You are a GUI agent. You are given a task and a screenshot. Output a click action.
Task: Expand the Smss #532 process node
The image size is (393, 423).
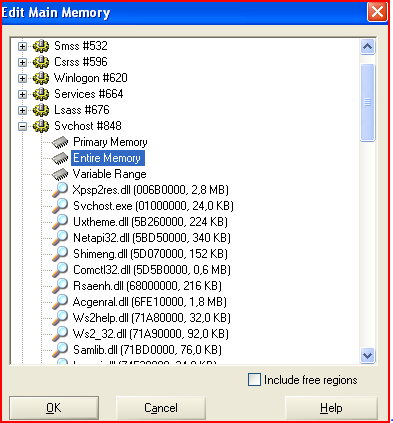tap(22, 46)
